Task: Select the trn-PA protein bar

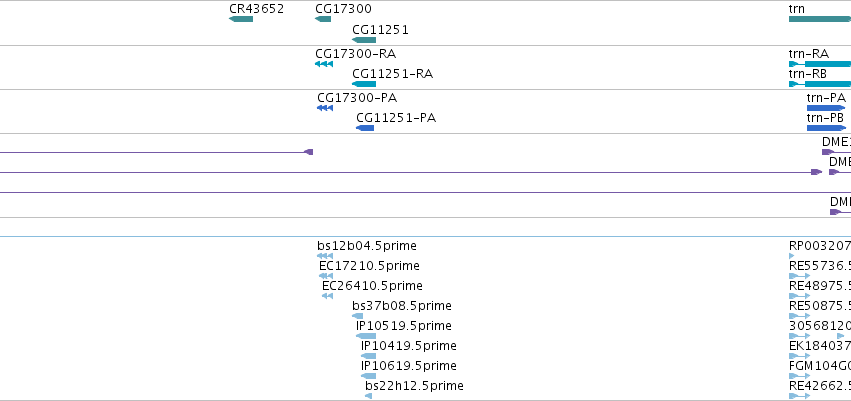Action: (826, 108)
